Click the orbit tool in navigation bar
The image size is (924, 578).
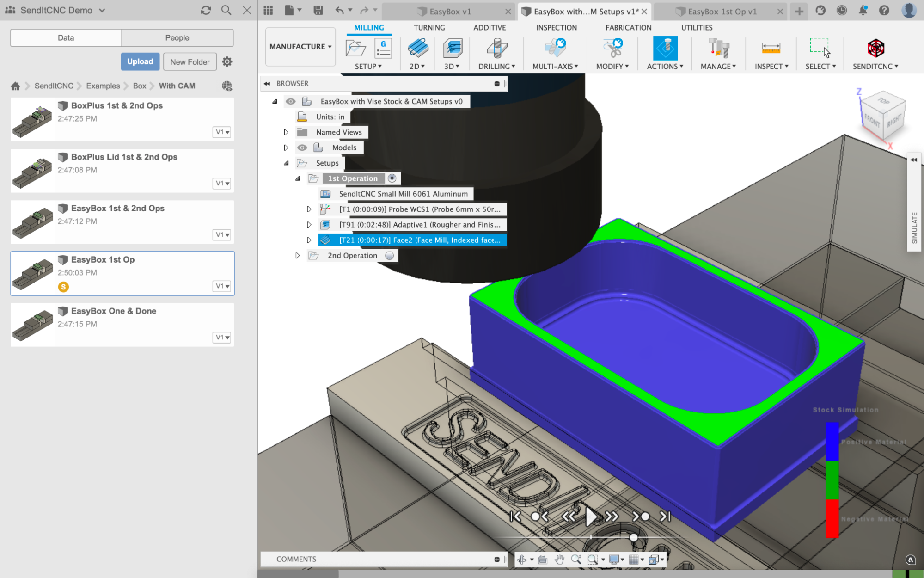(522, 560)
